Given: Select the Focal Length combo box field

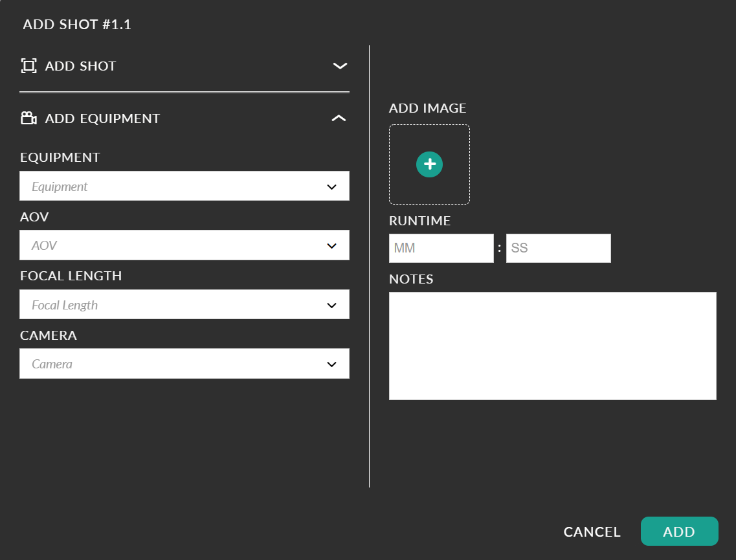Looking at the screenshot, I should 184,304.
